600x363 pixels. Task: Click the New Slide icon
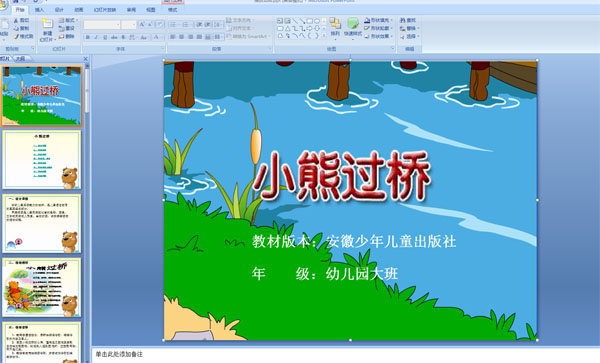pyautogui.click(x=47, y=24)
